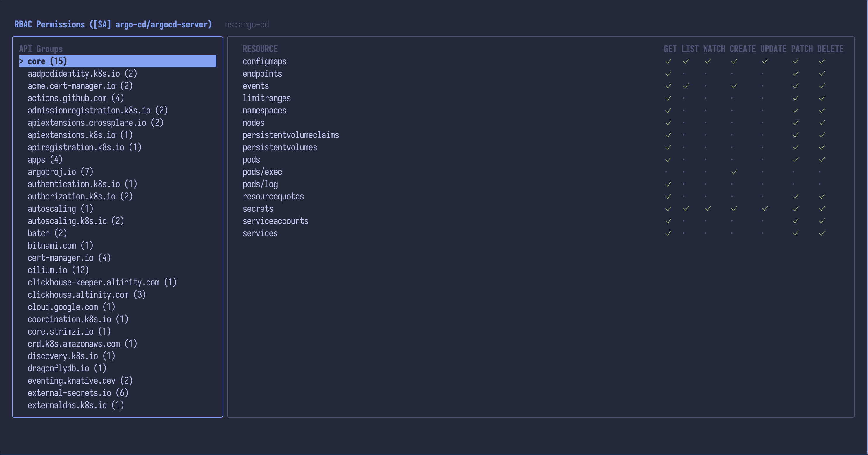Click the CREATE column header
868x455 pixels.
point(742,49)
